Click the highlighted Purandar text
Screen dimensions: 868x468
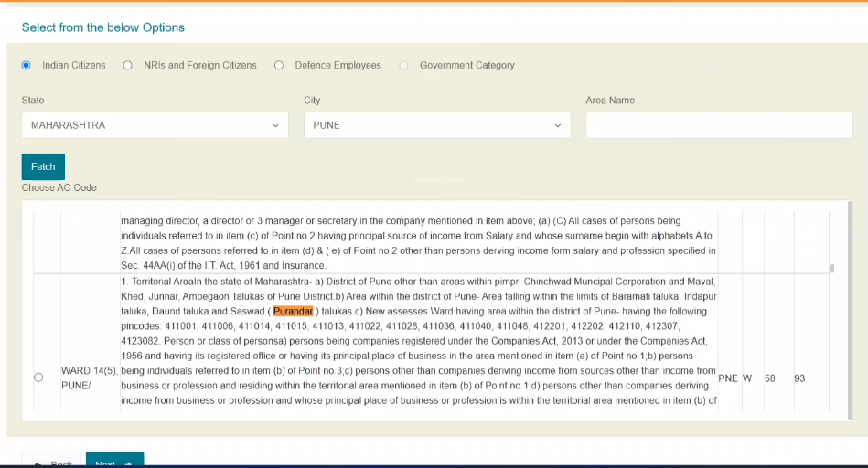[294, 312]
